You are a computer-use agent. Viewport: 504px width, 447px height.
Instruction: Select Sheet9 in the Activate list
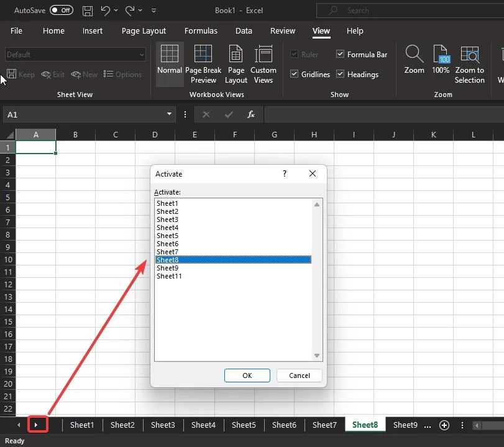[x=233, y=268]
